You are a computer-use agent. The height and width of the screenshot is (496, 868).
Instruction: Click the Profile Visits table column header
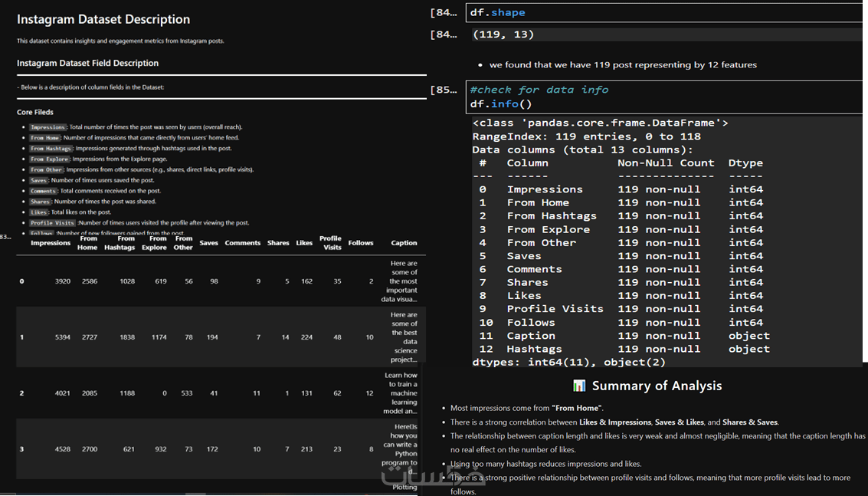[x=331, y=243]
